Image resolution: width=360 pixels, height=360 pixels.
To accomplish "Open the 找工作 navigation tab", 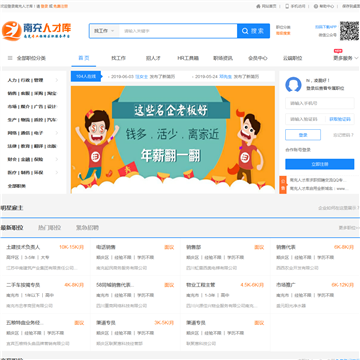I will pos(118,58).
